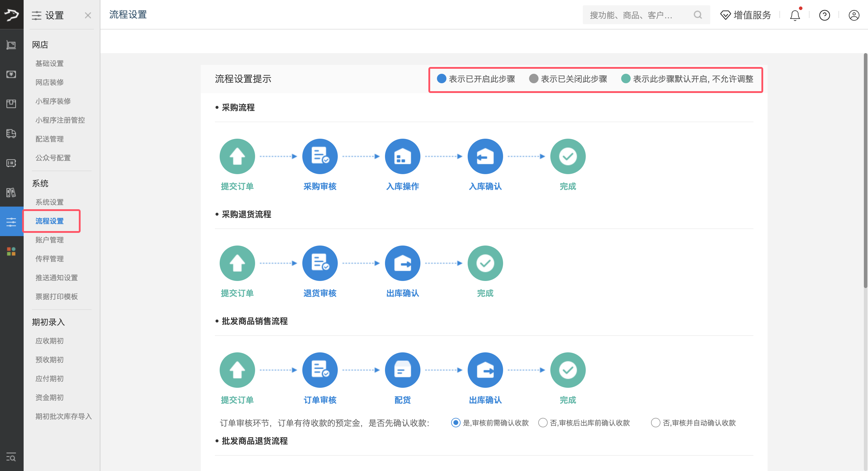Open 账户管理 menu item

pyautogui.click(x=50, y=240)
